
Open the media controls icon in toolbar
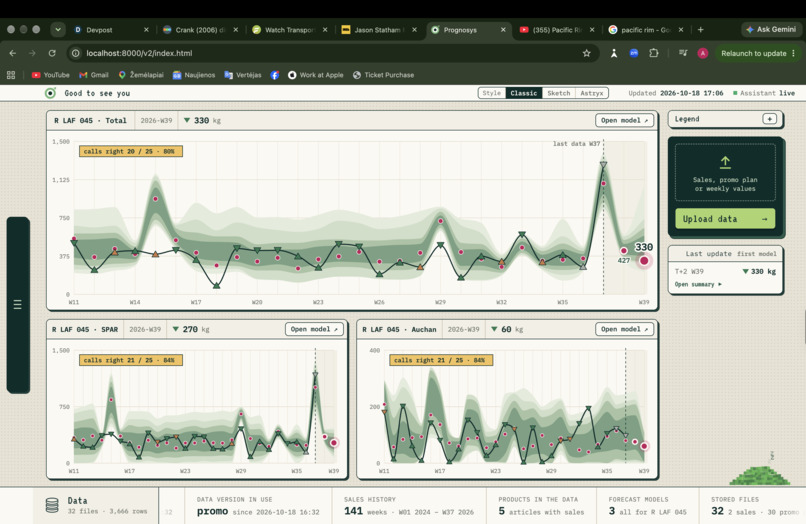[x=683, y=53]
